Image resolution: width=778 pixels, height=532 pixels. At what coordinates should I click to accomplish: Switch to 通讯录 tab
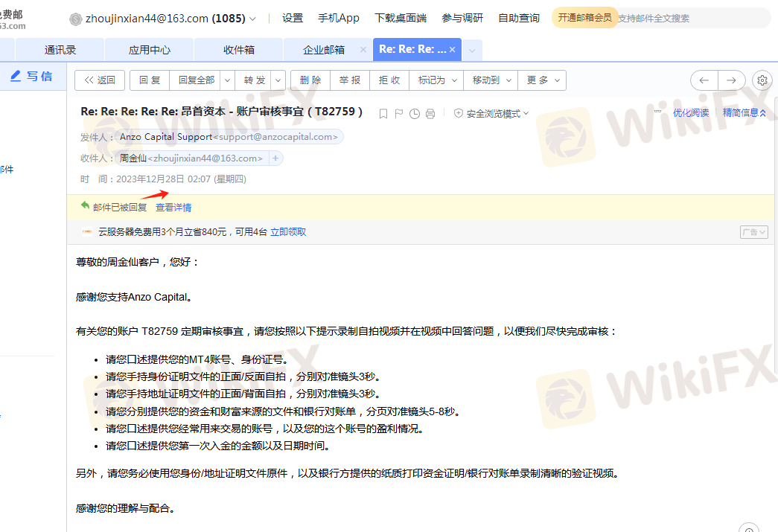point(60,50)
